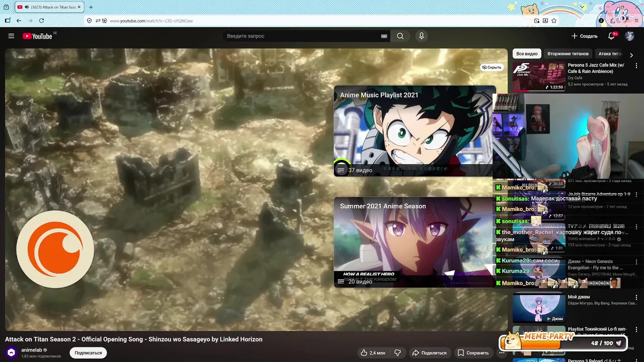
Task: Open 'JoJo's Bizarre Adventure op 1-9' title
Action: [x=599, y=194]
